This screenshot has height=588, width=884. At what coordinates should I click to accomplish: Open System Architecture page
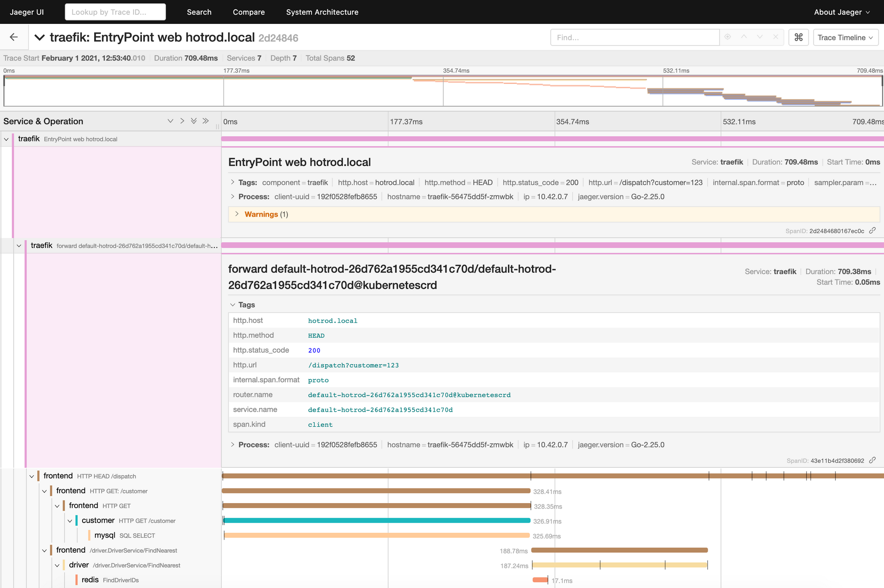click(322, 12)
